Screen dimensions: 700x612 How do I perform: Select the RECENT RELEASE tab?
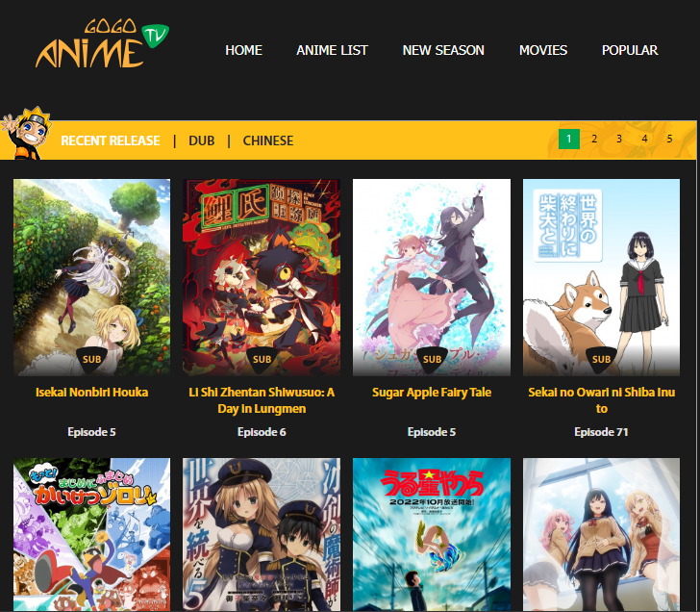(x=111, y=140)
